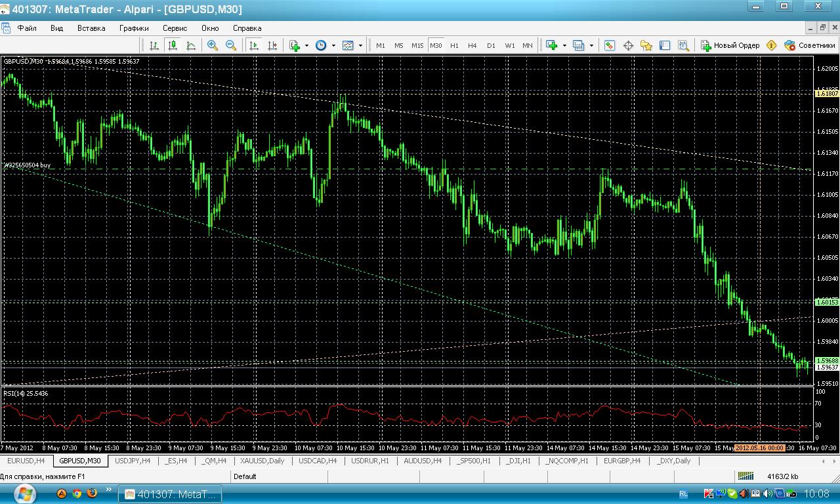Switch to the XAUUSD,Daily chart tab
Screen dimensions: 840x504
coord(262,461)
